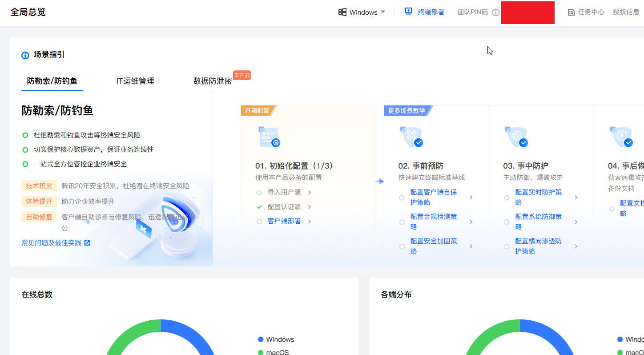
Task: Click the shield icon above 02. 事前预防
Action: click(412, 137)
